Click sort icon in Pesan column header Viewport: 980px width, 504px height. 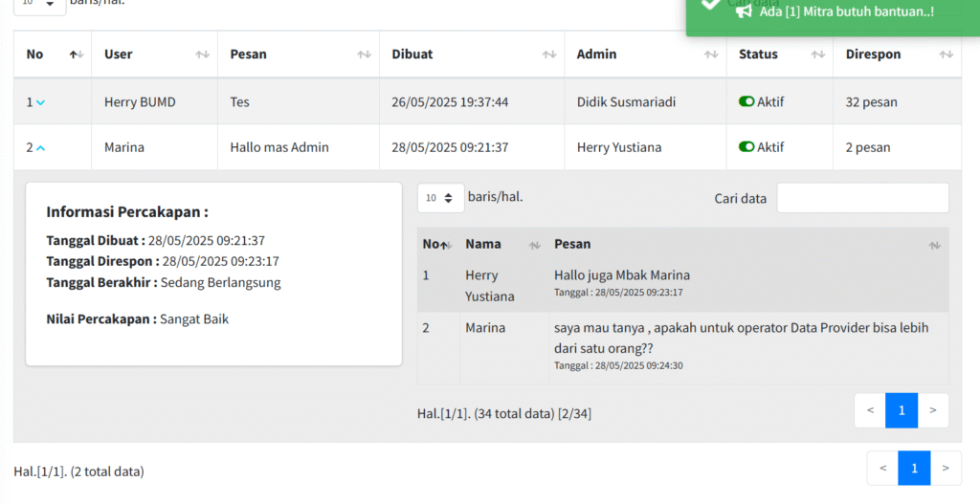click(364, 55)
